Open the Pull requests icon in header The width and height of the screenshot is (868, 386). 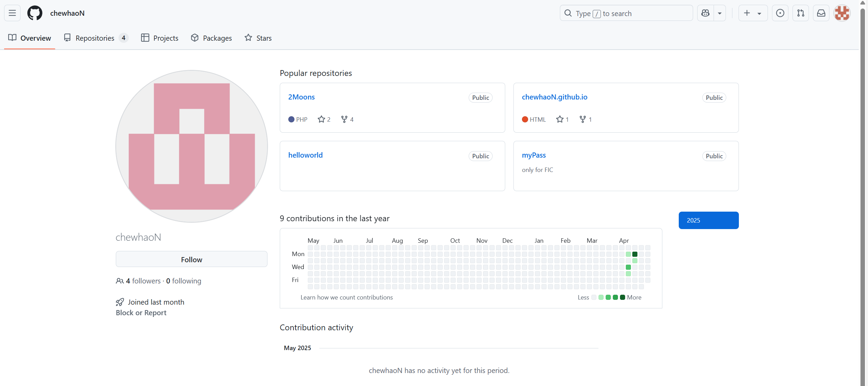pyautogui.click(x=801, y=13)
